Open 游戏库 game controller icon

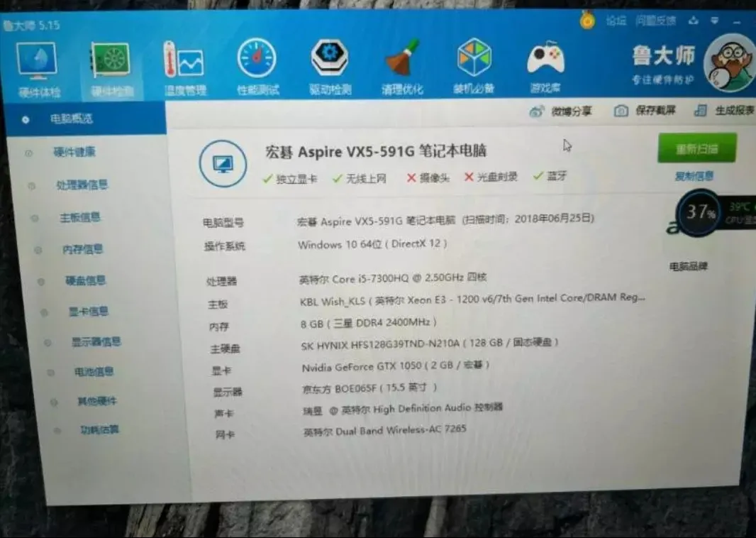click(x=545, y=67)
